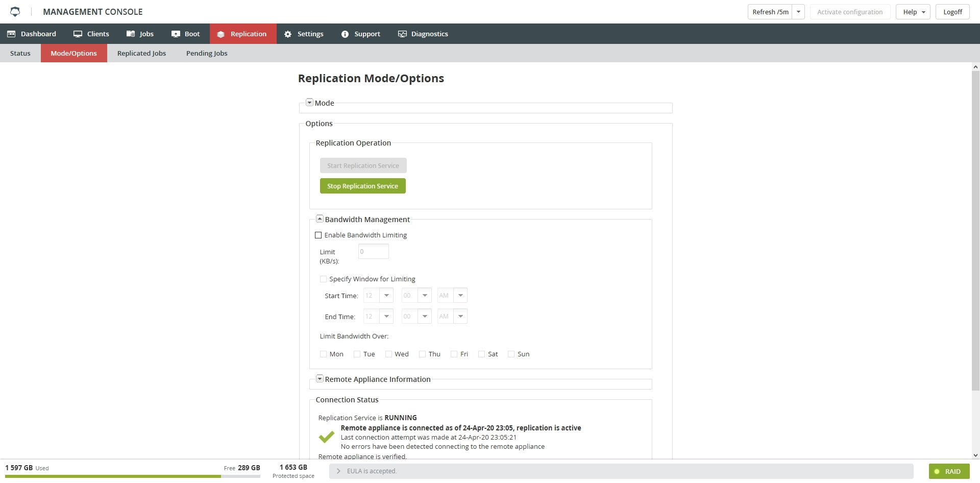Click the vertical page scrollbar thumb
Image resolution: width=980 pixels, height=483 pixels.
click(975, 231)
